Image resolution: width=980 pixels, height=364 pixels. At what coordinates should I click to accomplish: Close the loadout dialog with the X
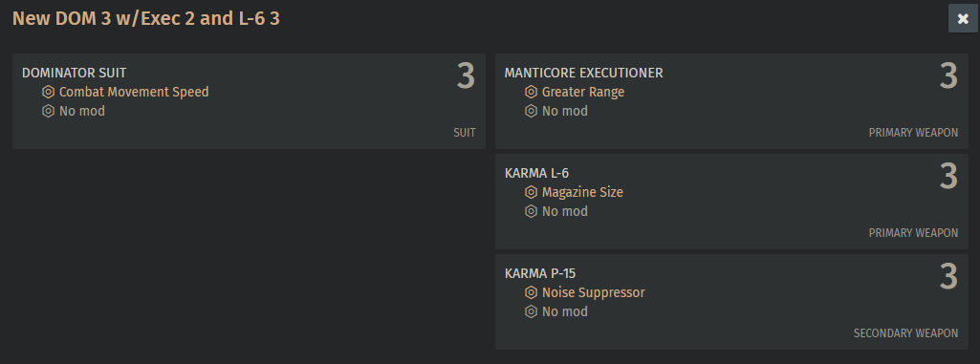pyautogui.click(x=963, y=19)
